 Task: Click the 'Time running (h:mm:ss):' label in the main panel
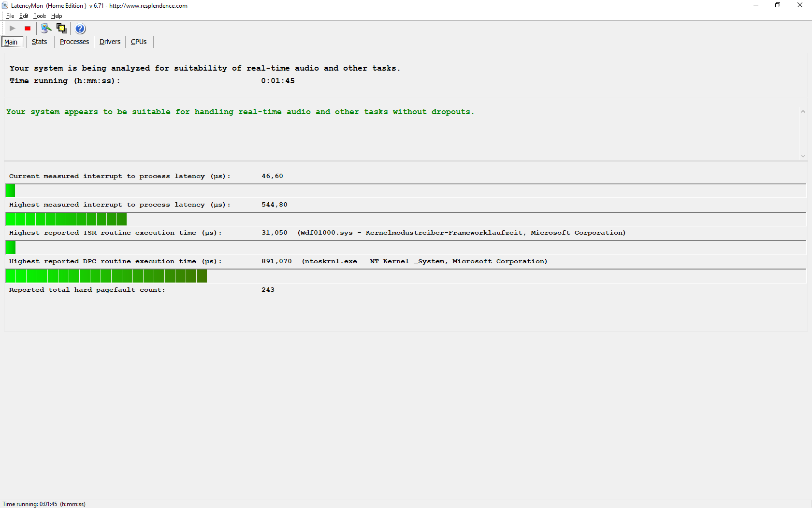(x=65, y=81)
